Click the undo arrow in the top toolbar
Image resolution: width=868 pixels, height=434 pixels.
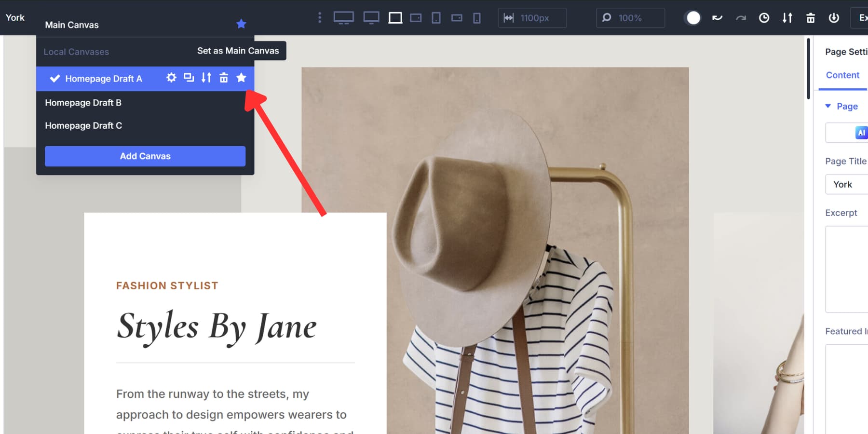tap(717, 17)
